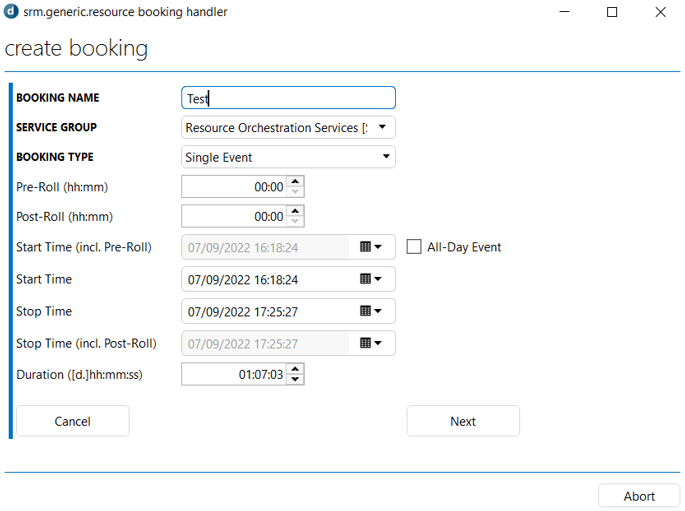Decrease Post-Roll with down arrow

[x=295, y=221]
